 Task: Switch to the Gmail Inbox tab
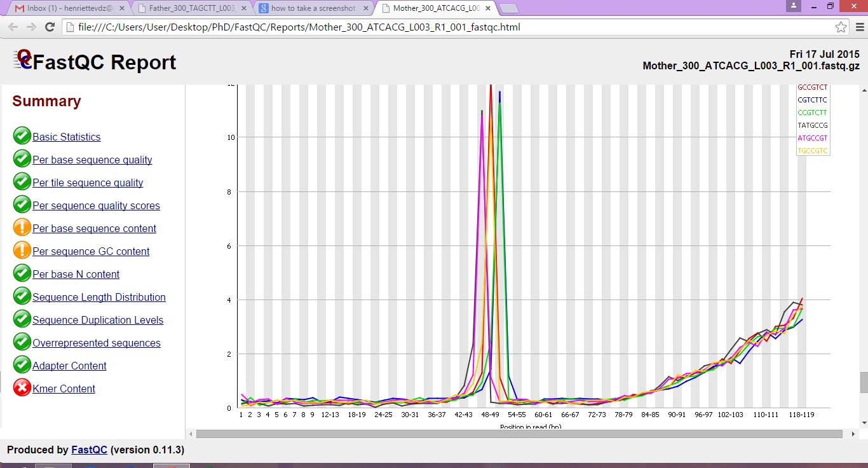click(69, 9)
